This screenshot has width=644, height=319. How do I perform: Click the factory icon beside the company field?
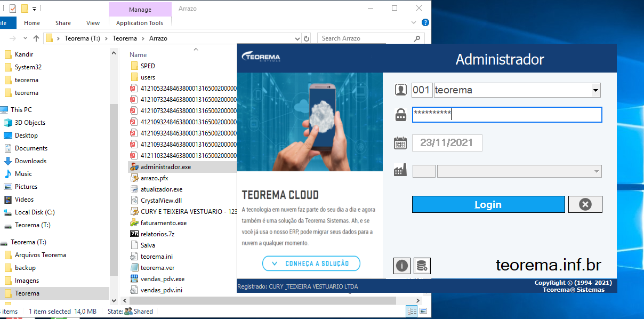point(400,171)
